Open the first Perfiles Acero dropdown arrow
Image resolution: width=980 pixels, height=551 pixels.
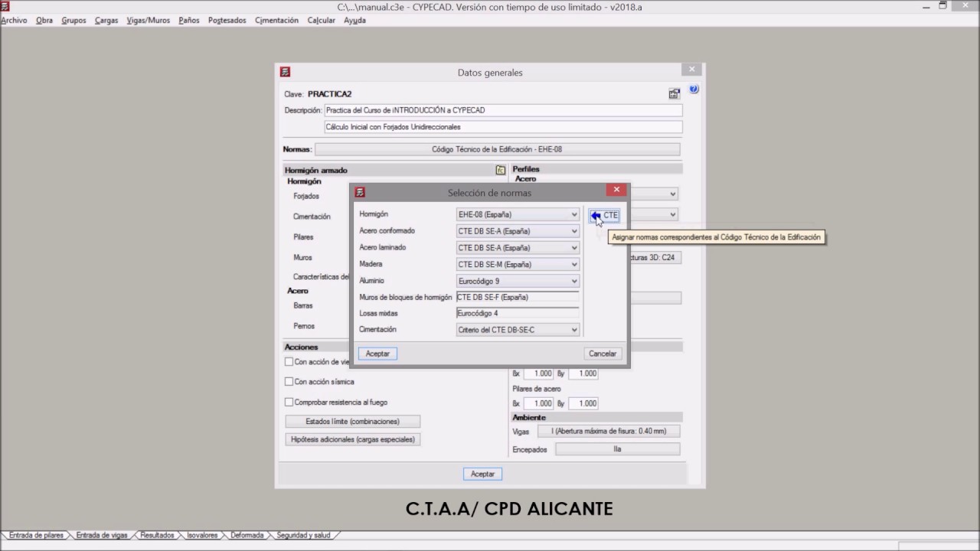[x=673, y=194]
